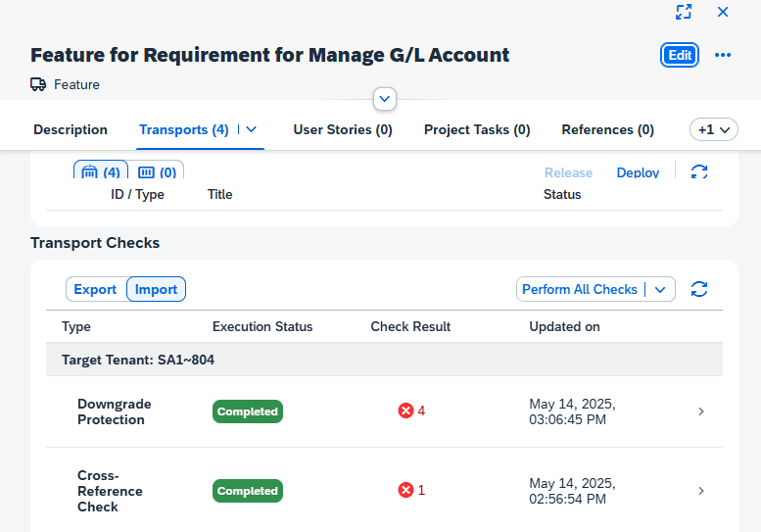The height and width of the screenshot is (532, 761).
Task: Open the Transports tab dropdown arrow
Action: click(x=251, y=129)
